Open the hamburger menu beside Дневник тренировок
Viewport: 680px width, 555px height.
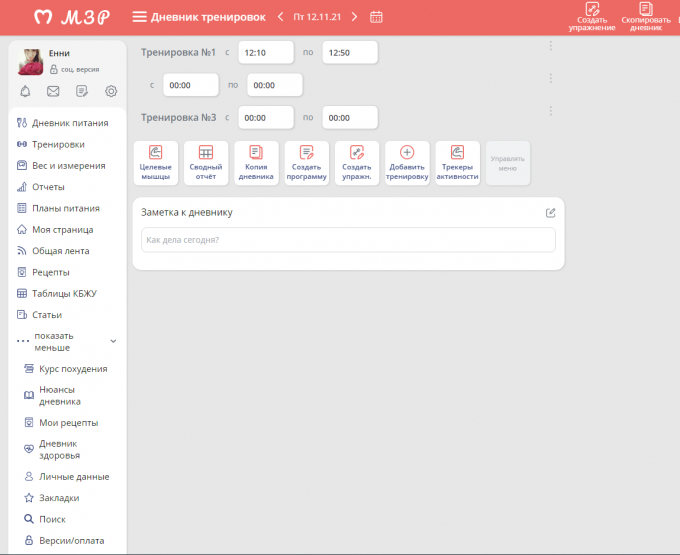point(139,17)
